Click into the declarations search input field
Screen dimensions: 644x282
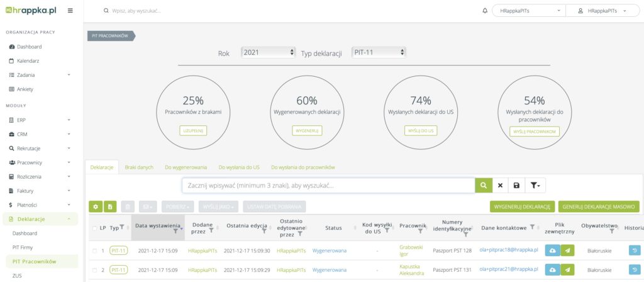click(327, 185)
